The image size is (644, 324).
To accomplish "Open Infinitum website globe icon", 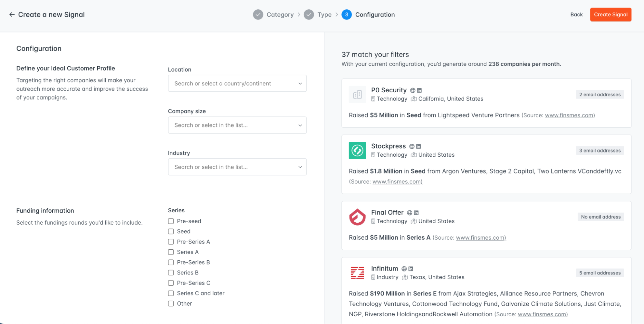I will point(404,269).
